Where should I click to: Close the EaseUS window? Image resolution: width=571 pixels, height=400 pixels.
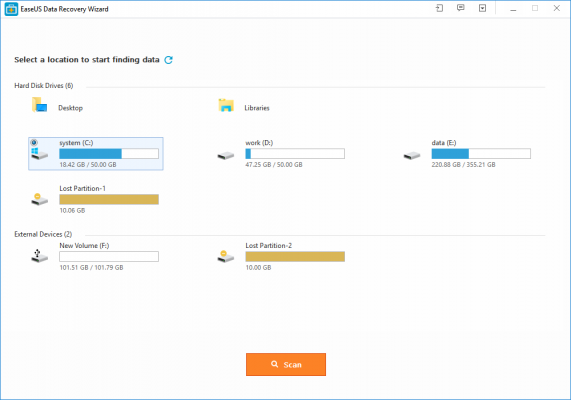556,8
